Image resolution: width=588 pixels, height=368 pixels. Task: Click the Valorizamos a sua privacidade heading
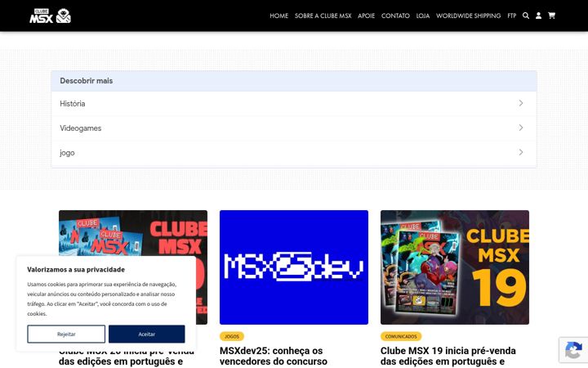(x=76, y=270)
